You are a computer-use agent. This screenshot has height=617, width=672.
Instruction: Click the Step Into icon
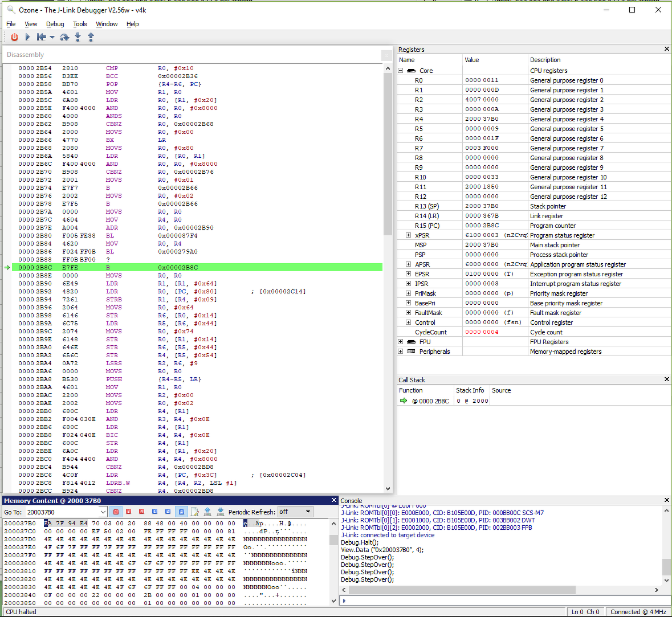(78, 37)
